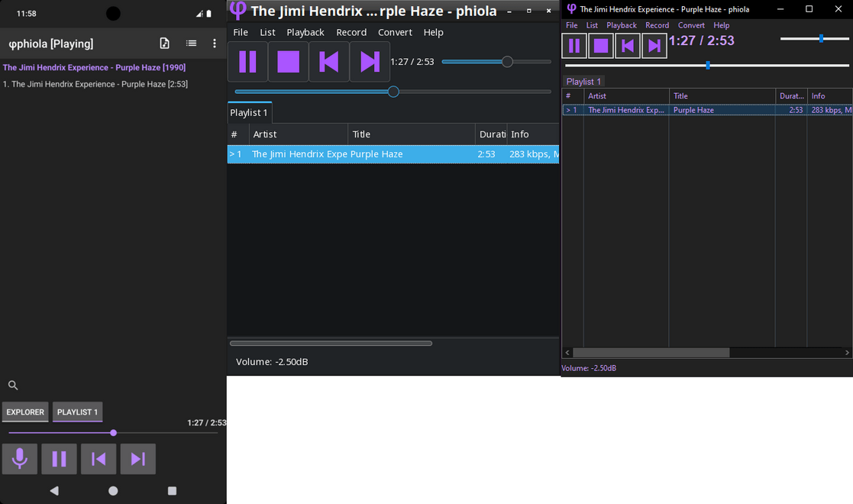Tap Android back navigation button
853x504 pixels.
click(x=54, y=491)
